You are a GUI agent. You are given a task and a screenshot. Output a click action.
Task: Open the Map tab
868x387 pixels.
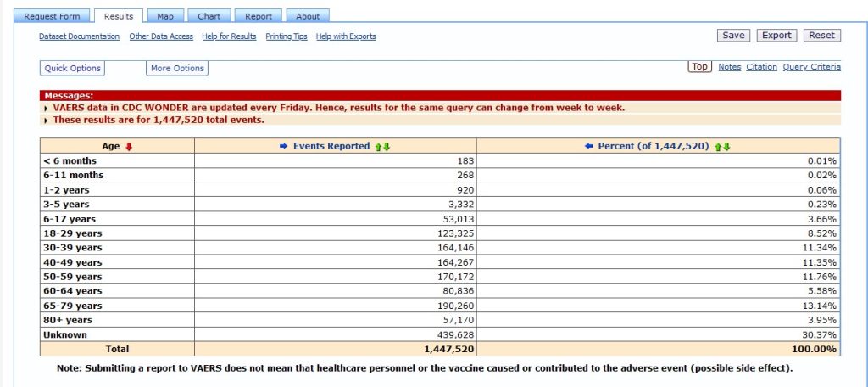point(164,16)
